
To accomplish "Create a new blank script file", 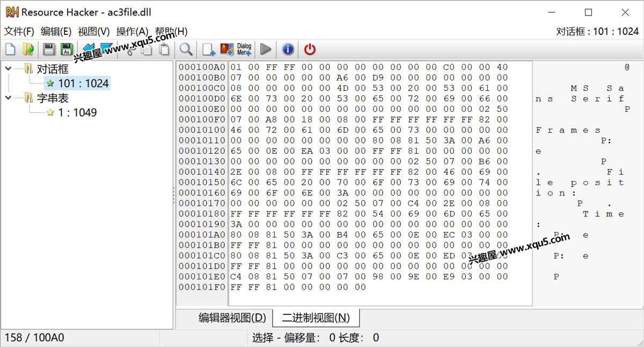I will [10, 49].
